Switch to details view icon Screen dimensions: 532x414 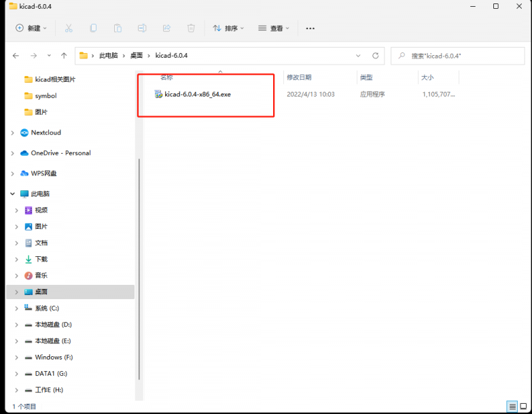(x=512, y=407)
